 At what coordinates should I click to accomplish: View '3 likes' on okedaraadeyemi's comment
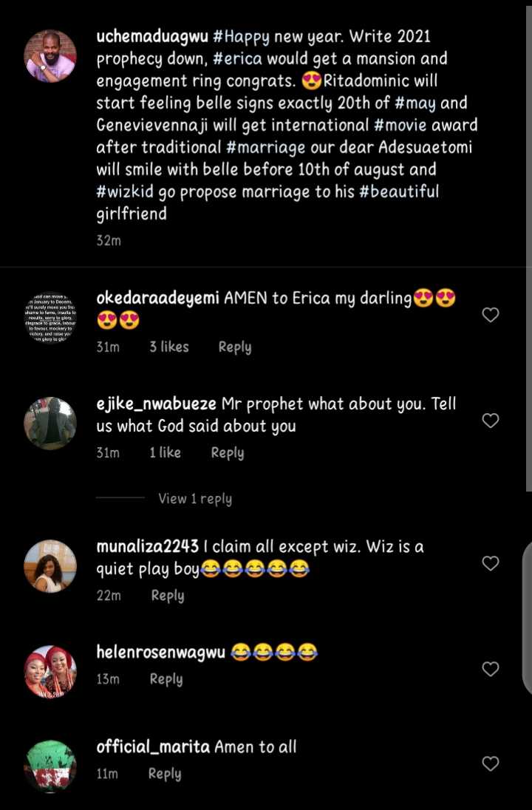(169, 347)
